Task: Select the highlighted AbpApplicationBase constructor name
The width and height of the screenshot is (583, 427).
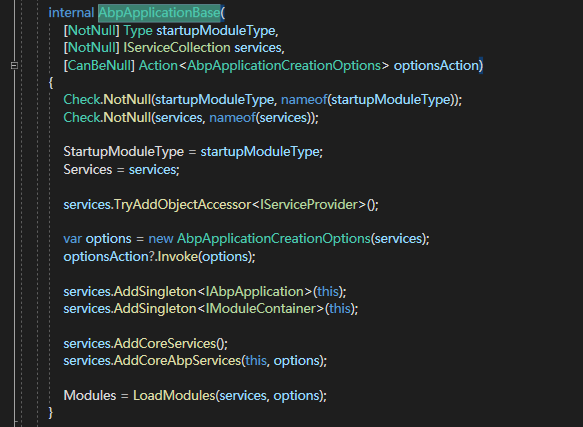Action: (159, 13)
